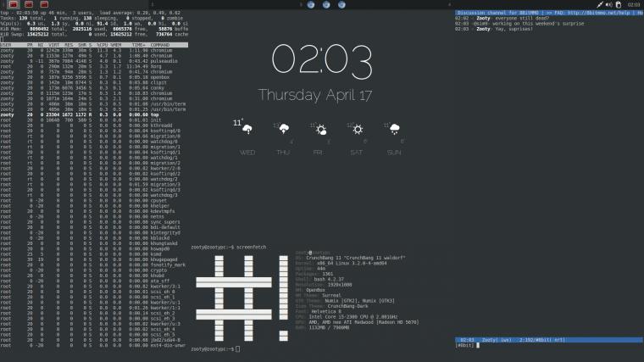
Task: Select the kdevtmpfs process row
Action: [x=94, y=211]
